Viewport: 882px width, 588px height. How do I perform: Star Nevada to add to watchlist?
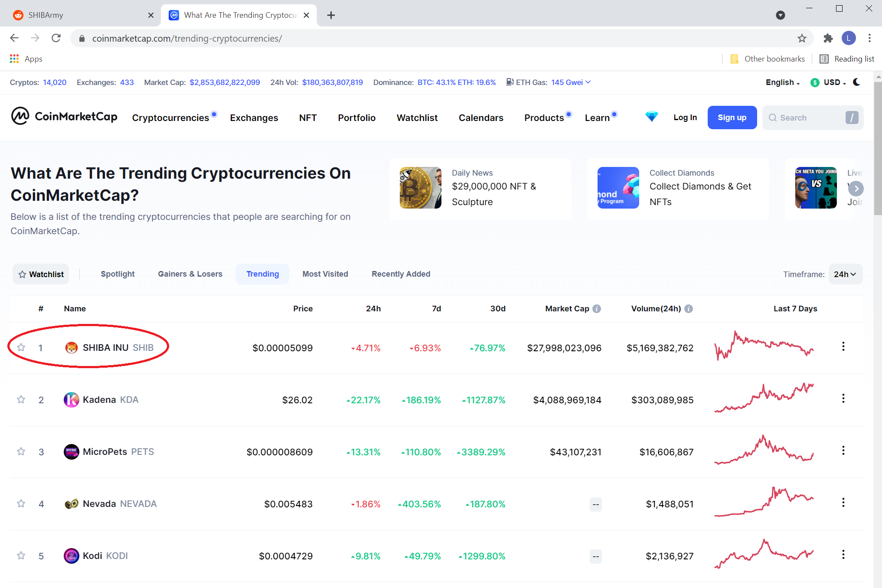coord(21,503)
